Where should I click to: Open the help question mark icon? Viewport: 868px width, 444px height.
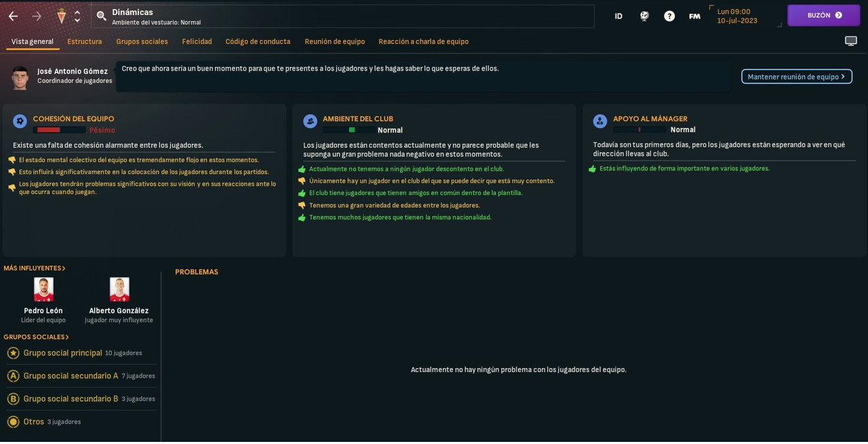point(669,16)
